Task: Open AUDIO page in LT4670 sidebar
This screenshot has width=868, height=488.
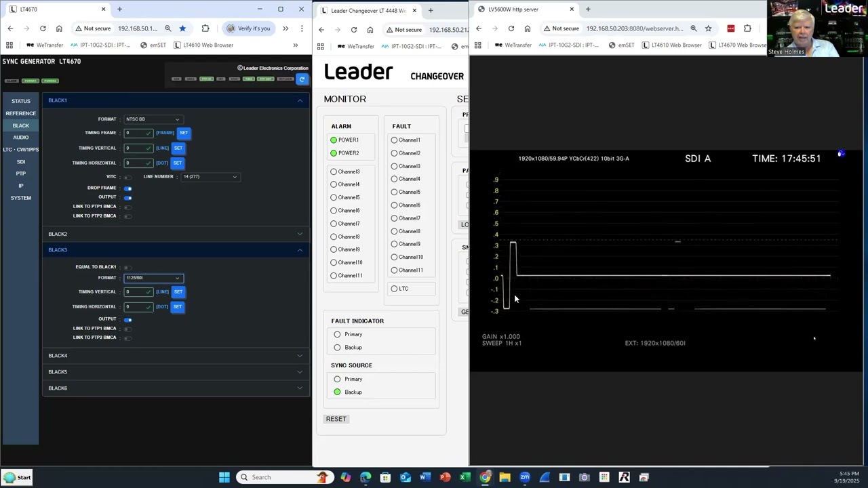Action: pyautogui.click(x=20, y=137)
